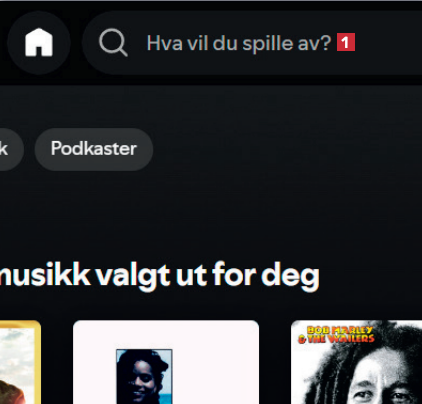422x404 pixels.
Task: Open the Bob Marley & The Wailers album
Action: point(356,362)
